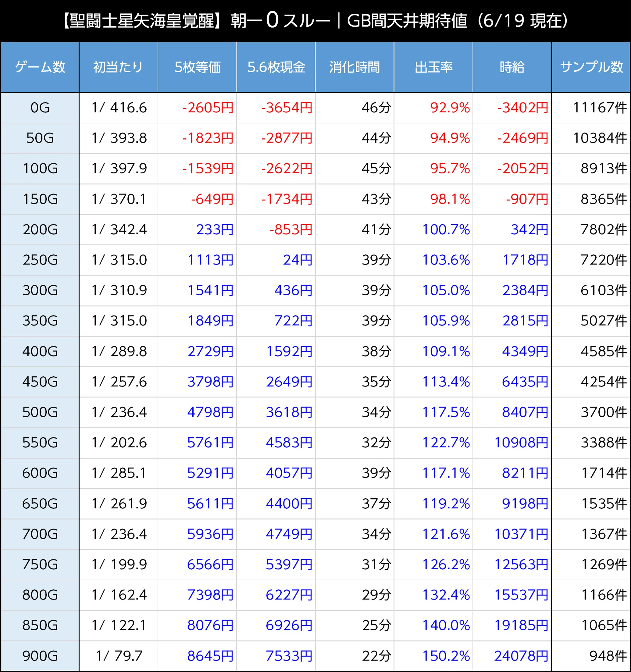Click the 450G row label
631x672 pixels.
click(40, 382)
